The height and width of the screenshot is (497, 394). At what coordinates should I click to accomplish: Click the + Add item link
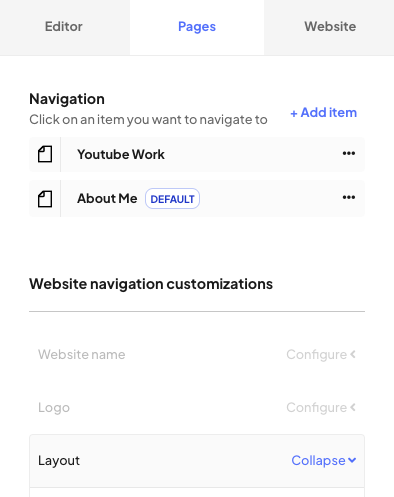click(x=323, y=113)
